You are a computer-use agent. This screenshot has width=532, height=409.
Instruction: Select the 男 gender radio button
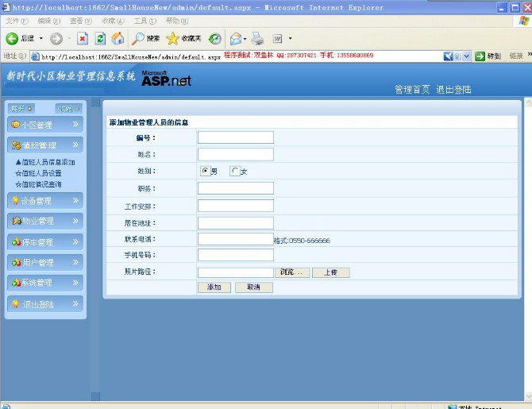pos(206,171)
